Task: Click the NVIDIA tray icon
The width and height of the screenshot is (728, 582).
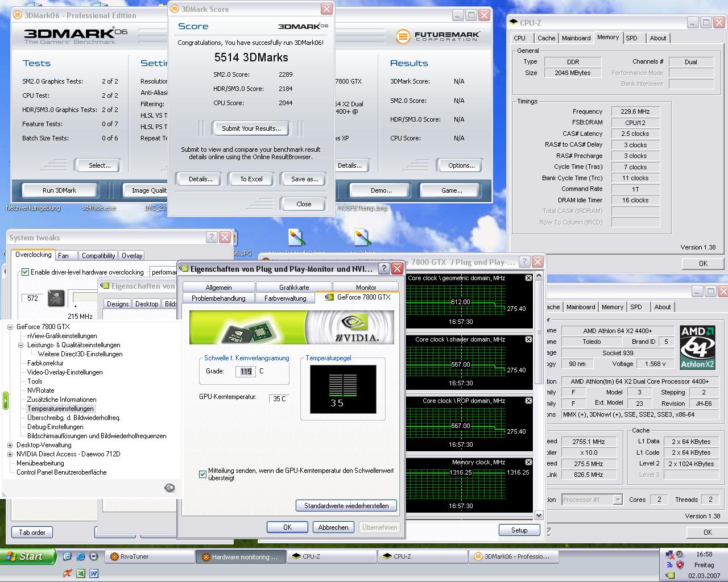Action: click(669, 576)
